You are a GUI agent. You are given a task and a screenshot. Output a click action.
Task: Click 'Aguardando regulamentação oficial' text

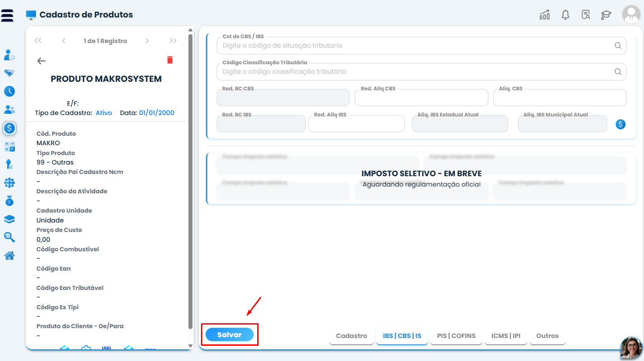[421, 184]
